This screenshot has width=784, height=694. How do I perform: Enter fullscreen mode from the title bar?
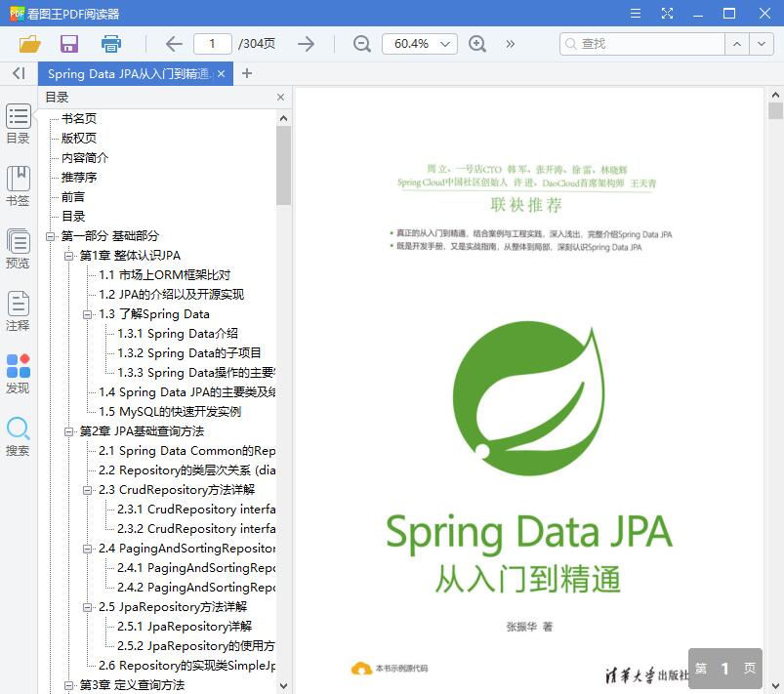click(667, 13)
